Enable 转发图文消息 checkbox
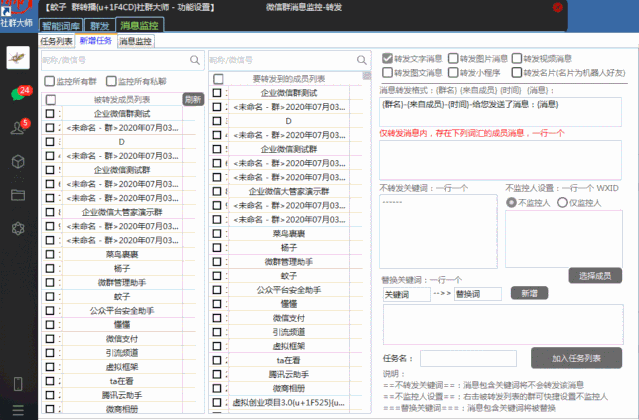Image resolution: width=639 pixels, height=420 pixels. [387, 73]
